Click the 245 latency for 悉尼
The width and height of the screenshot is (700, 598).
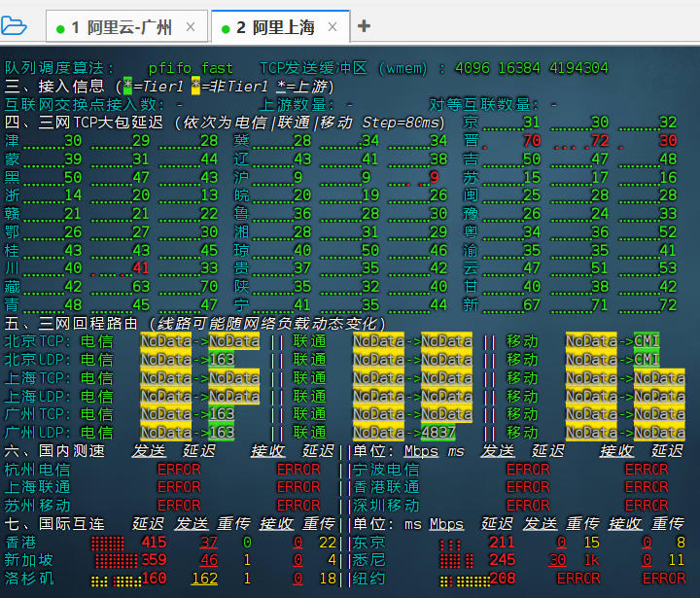pyautogui.click(x=503, y=560)
